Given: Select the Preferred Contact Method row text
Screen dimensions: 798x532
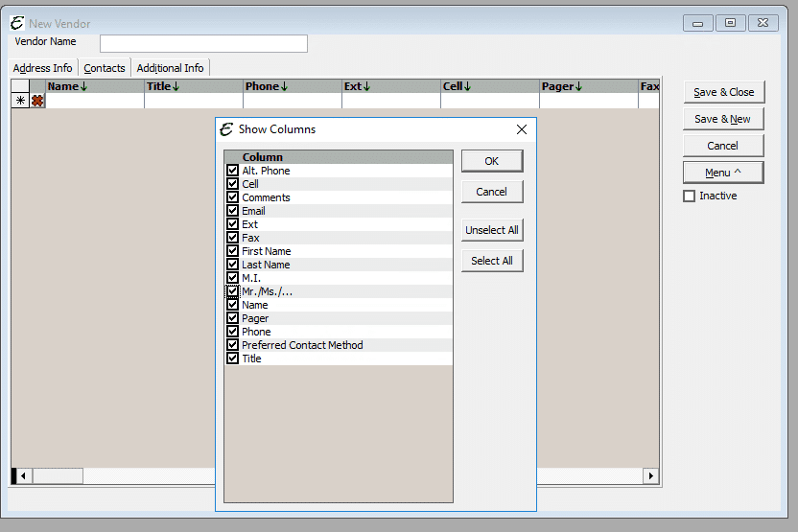Looking at the screenshot, I should coord(302,345).
